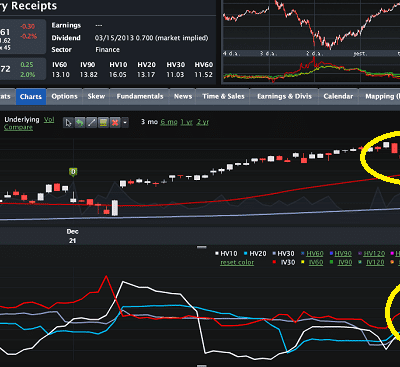Viewport: 400px width, 367px height.
Task: Open the News tab
Action: (x=183, y=97)
